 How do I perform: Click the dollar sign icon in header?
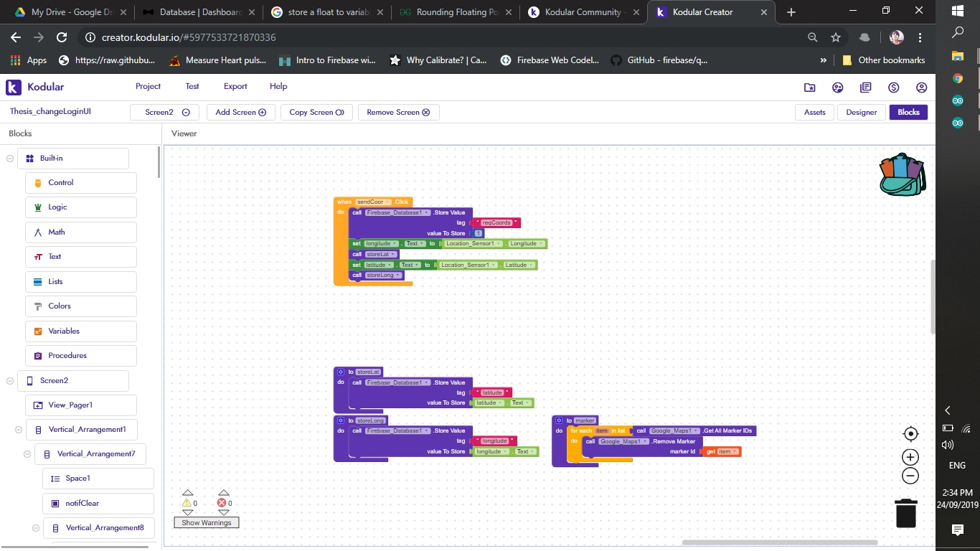pos(893,88)
